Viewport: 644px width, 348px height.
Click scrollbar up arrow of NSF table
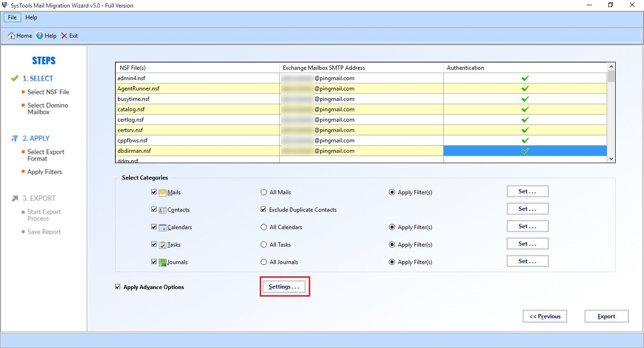click(611, 66)
